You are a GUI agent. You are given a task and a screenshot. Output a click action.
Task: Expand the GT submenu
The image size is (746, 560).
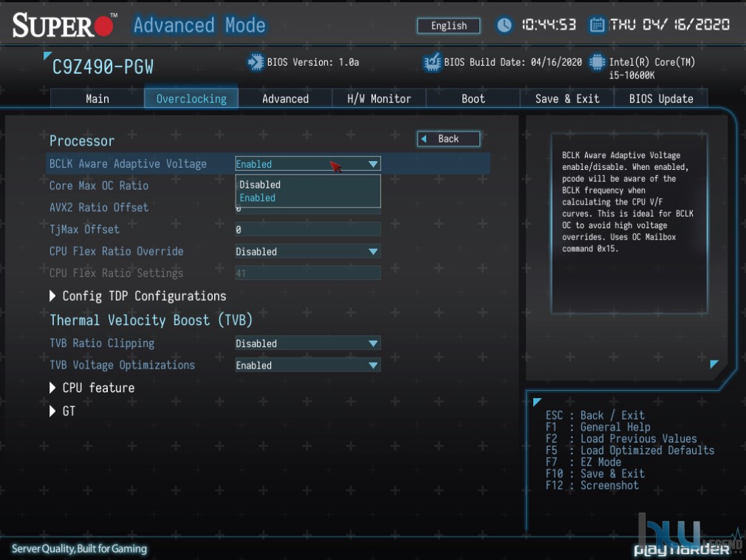coord(62,411)
